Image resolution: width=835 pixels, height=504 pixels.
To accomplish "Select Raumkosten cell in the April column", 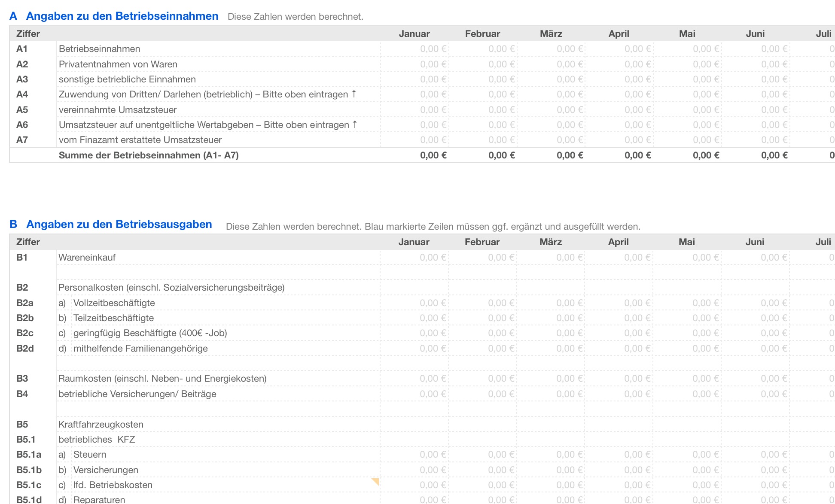I will click(637, 379).
